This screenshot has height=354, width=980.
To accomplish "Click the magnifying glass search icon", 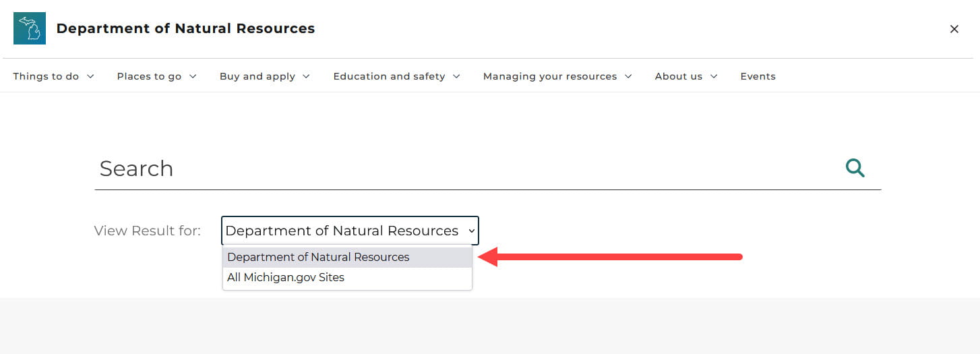I will pyautogui.click(x=855, y=168).
